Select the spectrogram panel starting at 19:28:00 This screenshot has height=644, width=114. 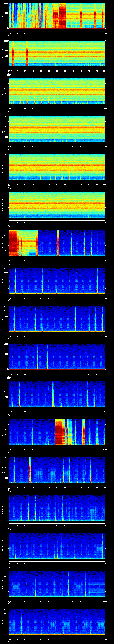pos(57,16)
